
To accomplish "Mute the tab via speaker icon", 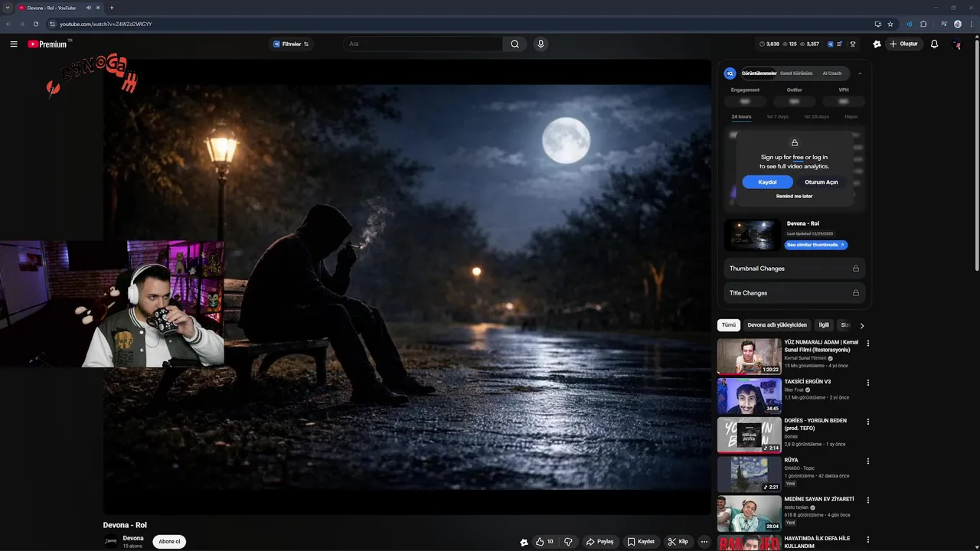I will click(89, 8).
